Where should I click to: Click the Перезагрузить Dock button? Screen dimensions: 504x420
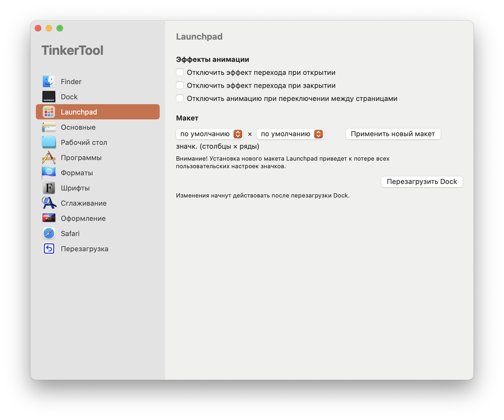point(422,182)
